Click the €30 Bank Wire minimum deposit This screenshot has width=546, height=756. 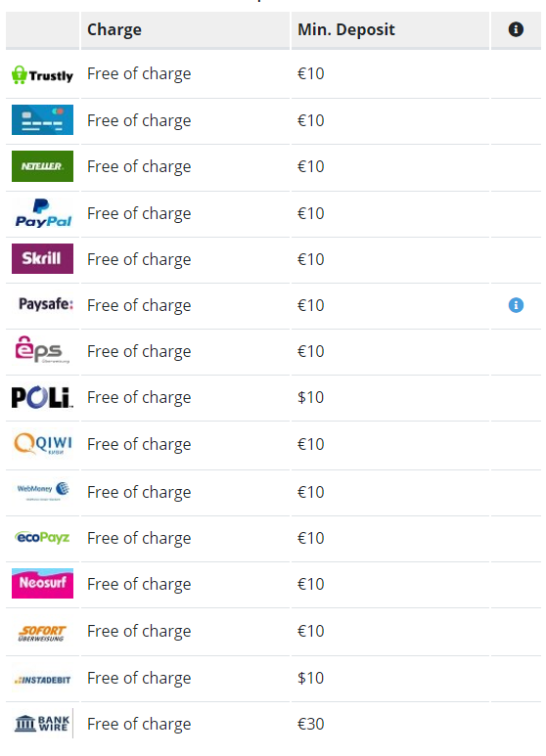pos(310,724)
